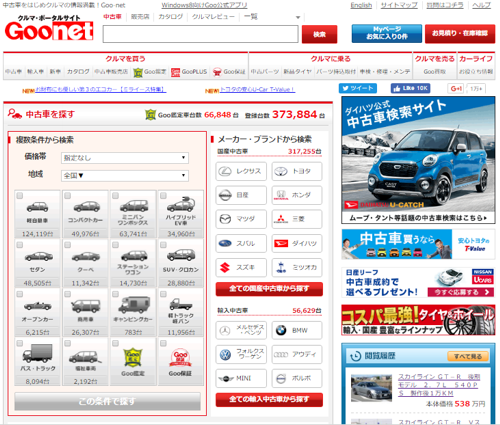Select the Nissan brand logo button
This screenshot has height=425, width=500.
click(241, 195)
